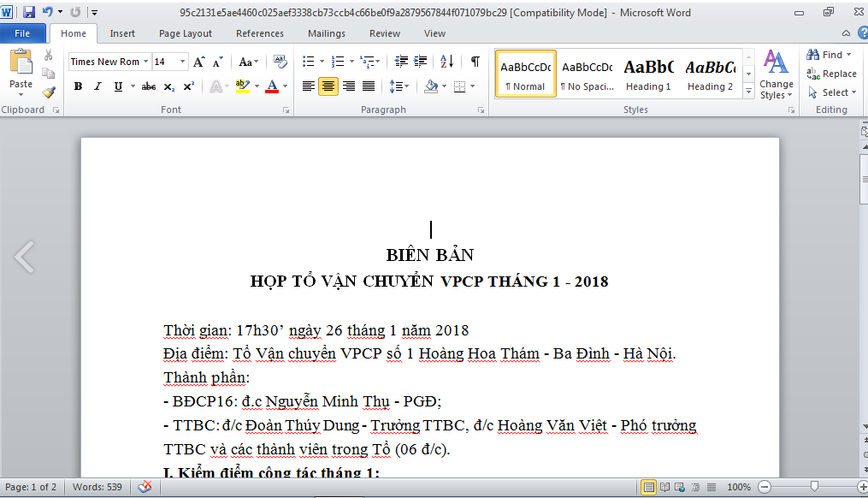Open the font size dropdown
This screenshot has width=868, height=498.
click(x=182, y=62)
